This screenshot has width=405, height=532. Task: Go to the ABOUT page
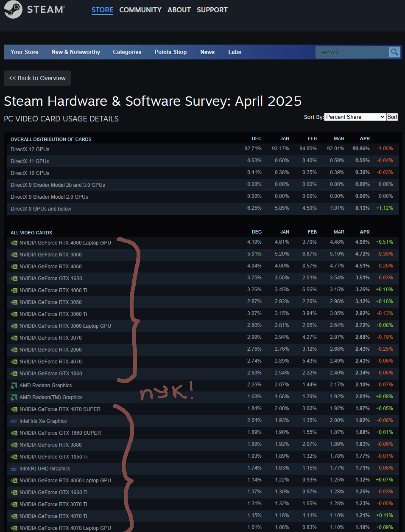179,10
